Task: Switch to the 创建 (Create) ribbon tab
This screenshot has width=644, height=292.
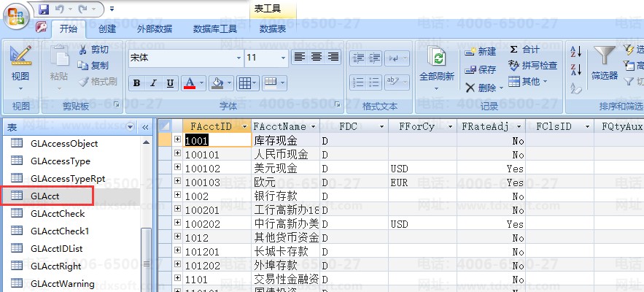Action: [107, 29]
